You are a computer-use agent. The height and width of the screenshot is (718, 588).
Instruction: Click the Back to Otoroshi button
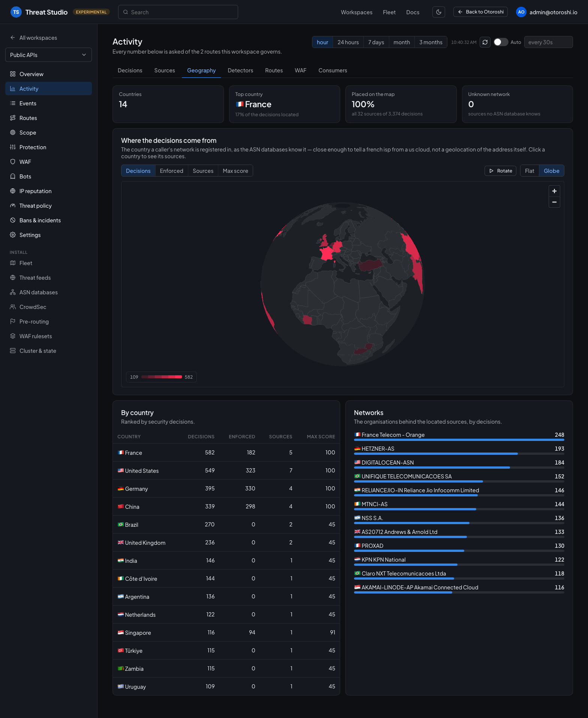[480, 12]
